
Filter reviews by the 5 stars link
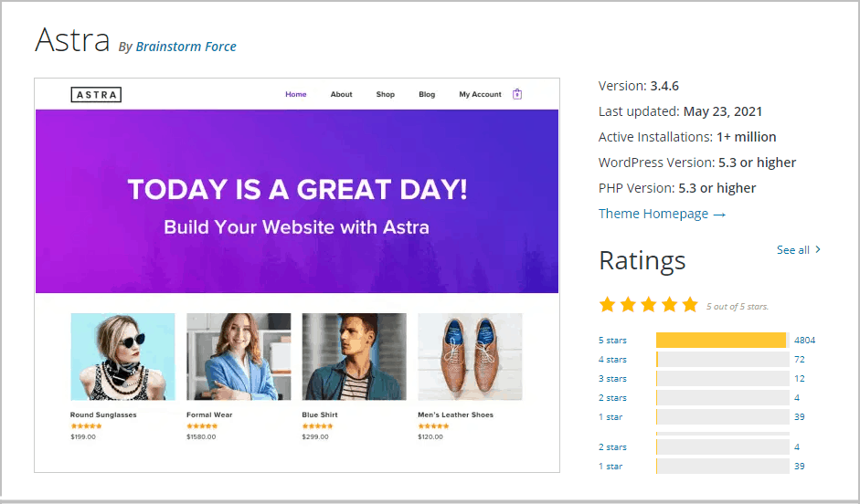(x=612, y=341)
